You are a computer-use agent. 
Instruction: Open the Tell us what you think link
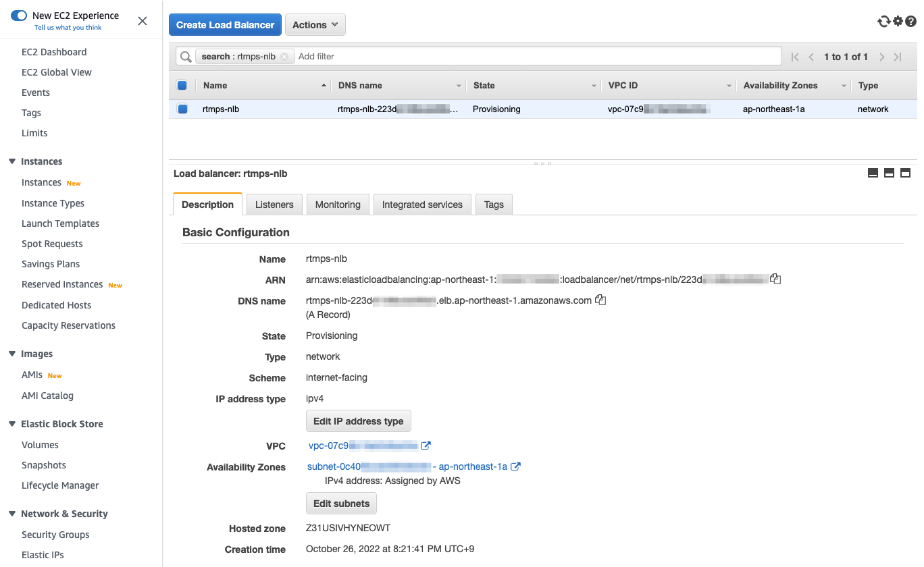tap(68, 28)
